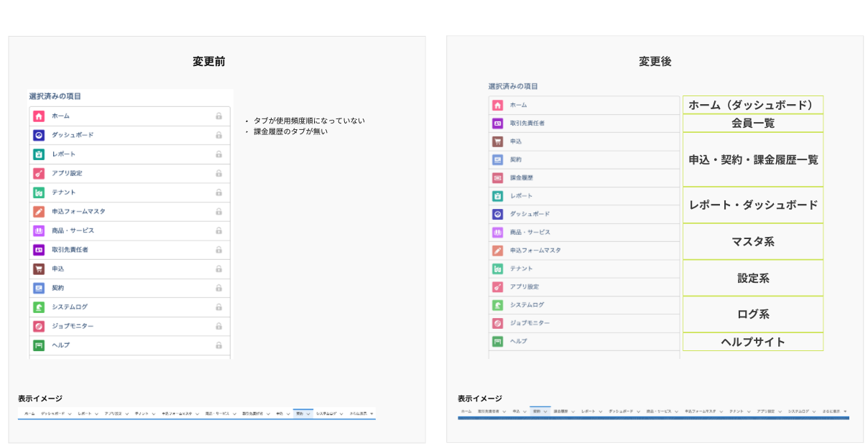The height and width of the screenshot is (448, 868).
Task: Click the ジョブモニター icon in the 変更前 list
Action: point(39,326)
